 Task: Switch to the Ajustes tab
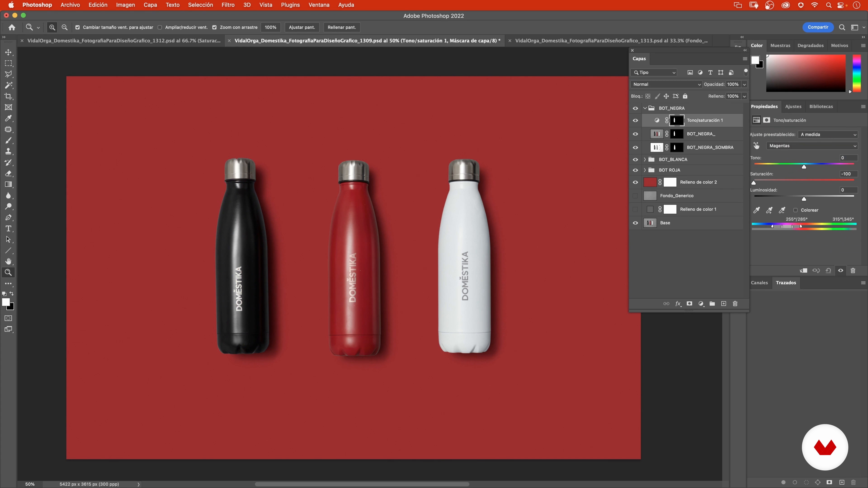[793, 106]
